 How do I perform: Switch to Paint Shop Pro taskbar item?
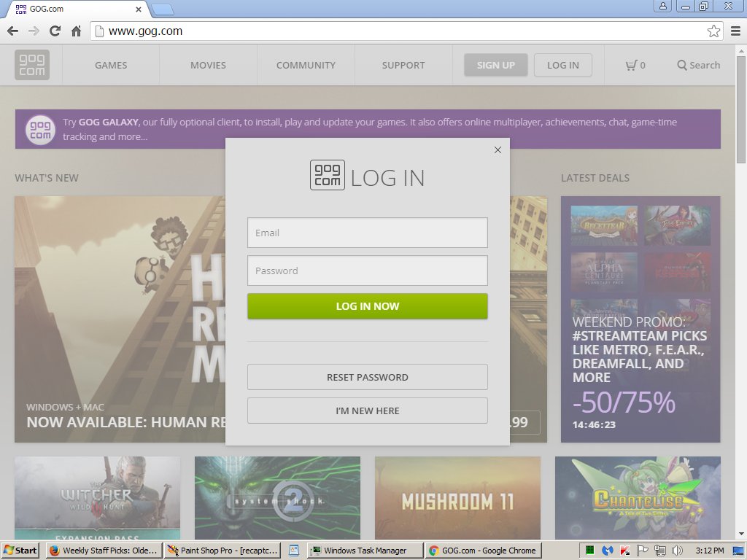(223, 551)
